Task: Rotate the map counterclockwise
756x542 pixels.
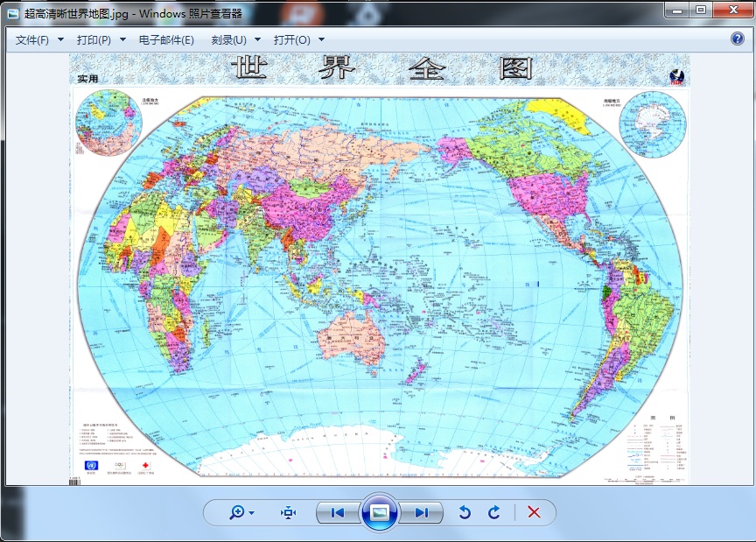Action: (465, 513)
